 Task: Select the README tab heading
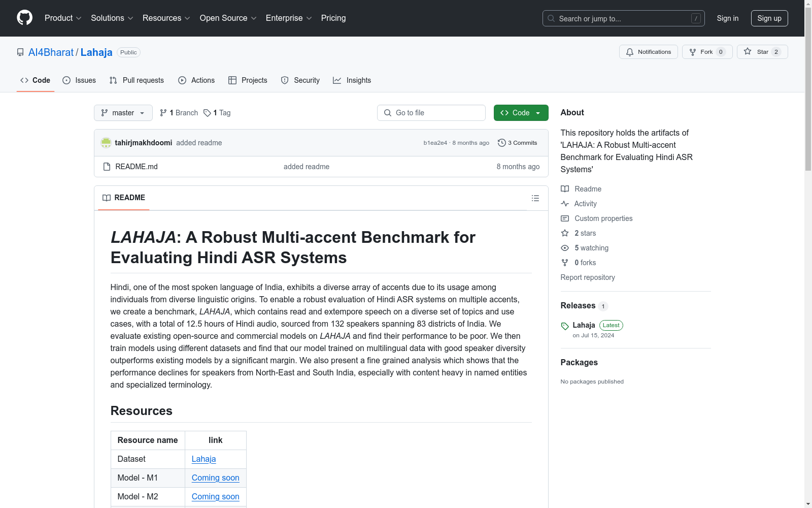point(124,198)
